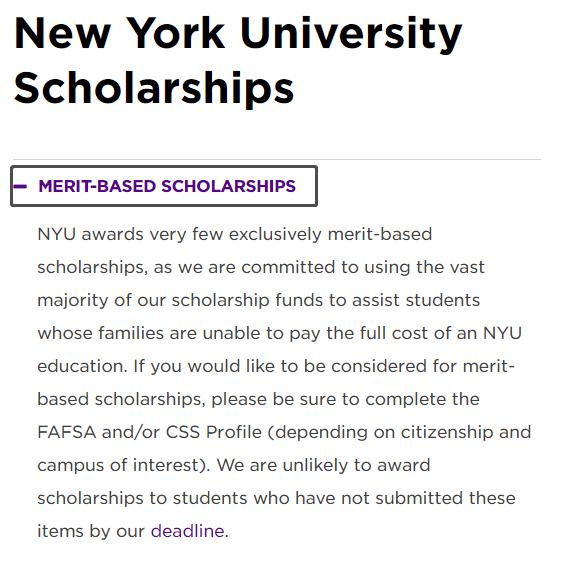
Task: Click the word FAFSA in the paragraph
Action: pyautogui.click(x=67, y=432)
